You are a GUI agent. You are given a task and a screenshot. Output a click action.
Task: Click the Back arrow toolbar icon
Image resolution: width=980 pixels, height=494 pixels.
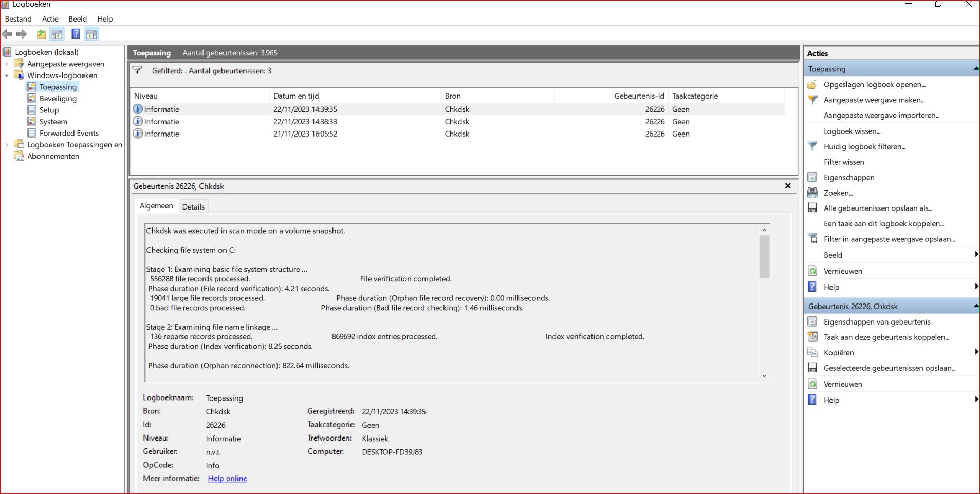7,34
